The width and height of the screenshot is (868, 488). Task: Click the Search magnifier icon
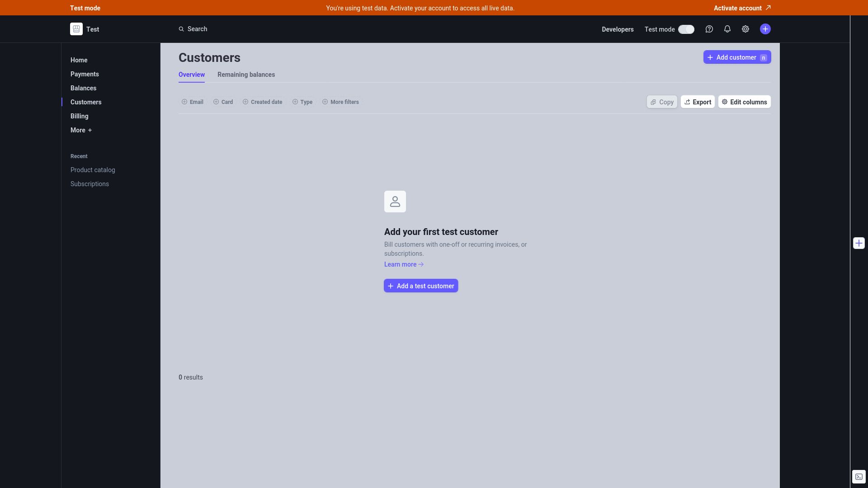coord(181,28)
